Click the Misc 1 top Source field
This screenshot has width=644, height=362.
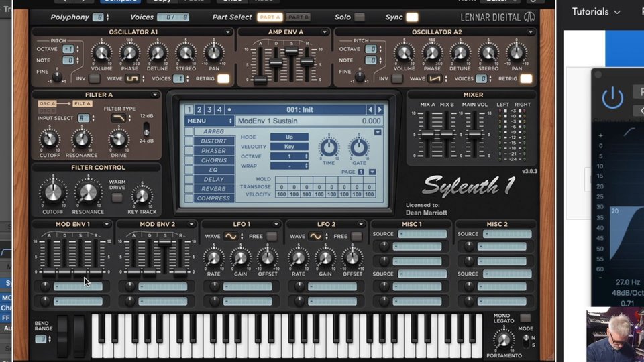[422, 234]
